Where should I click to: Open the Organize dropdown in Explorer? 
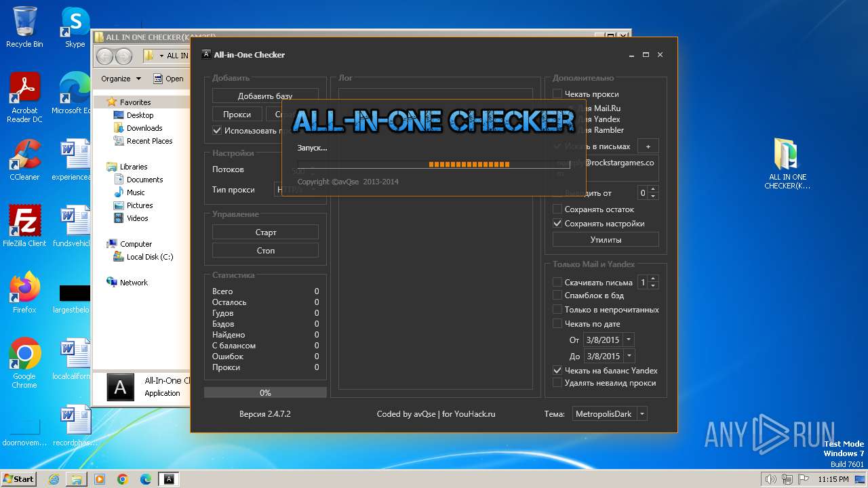121,79
